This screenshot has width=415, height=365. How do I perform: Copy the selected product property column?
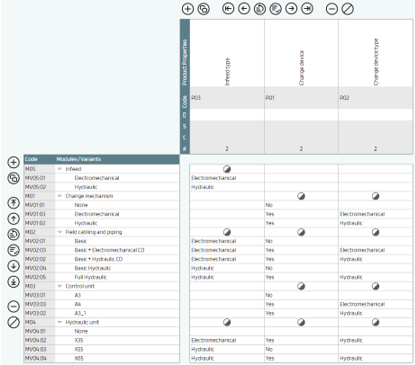204,9
